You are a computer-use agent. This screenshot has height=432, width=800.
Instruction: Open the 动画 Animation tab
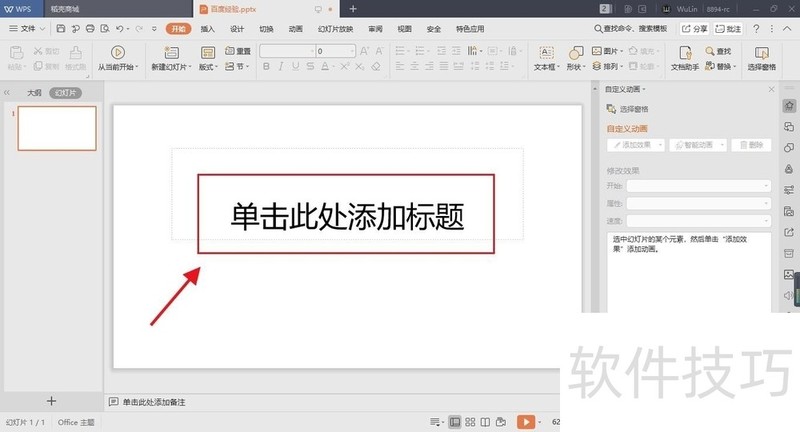point(296,29)
